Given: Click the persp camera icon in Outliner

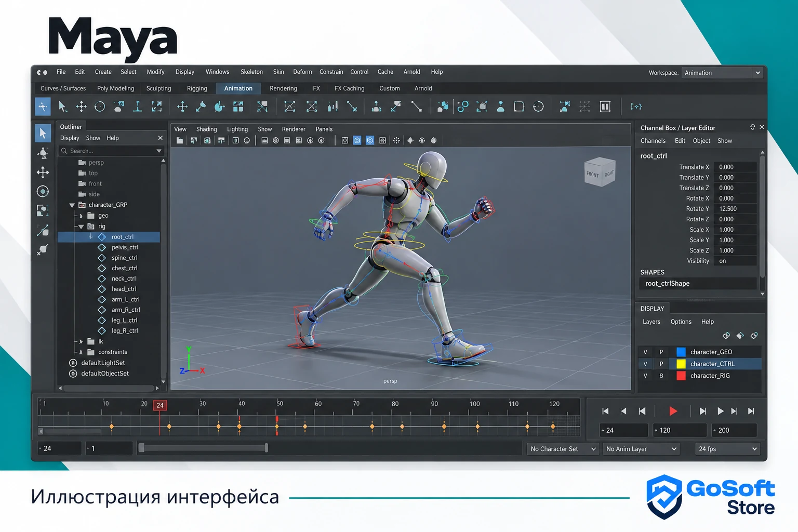Looking at the screenshot, I should (82, 163).
